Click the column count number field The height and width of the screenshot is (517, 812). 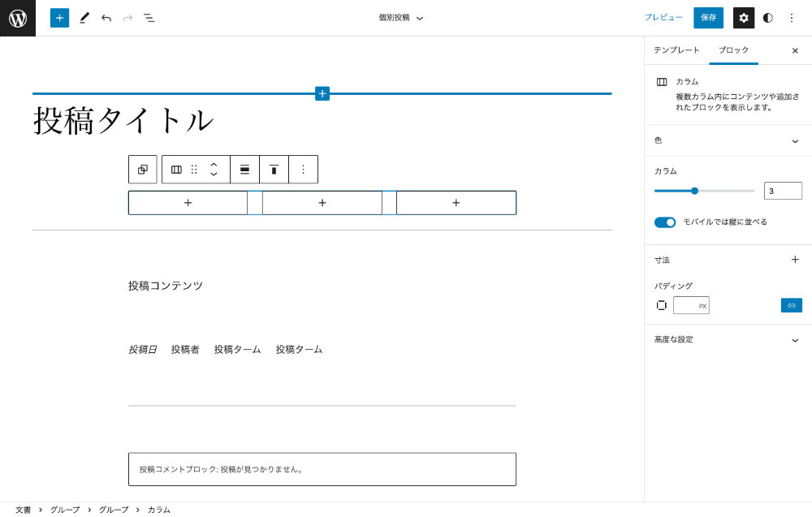coord(783,191)
